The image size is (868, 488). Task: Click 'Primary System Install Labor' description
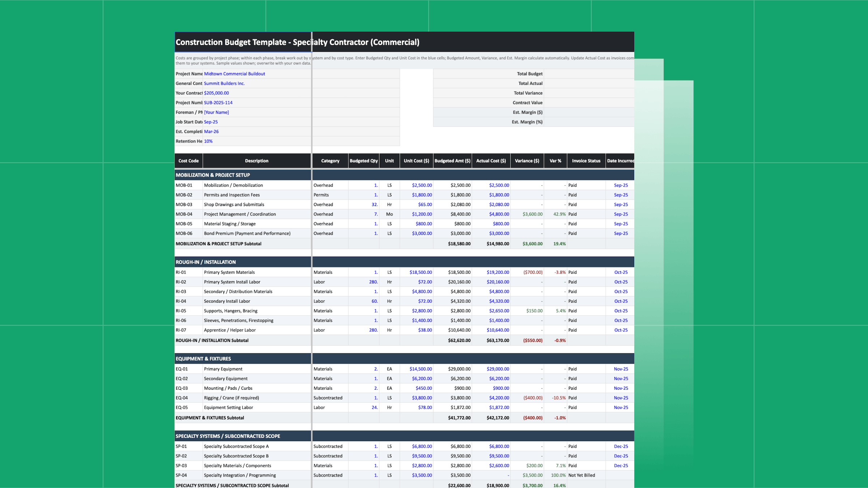click(232, 282)
